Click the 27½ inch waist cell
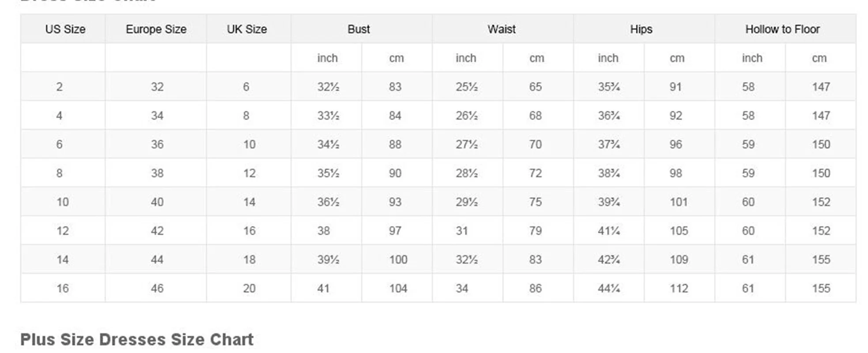Viewport: 868px width, 353px height. (x=467, y=144)
